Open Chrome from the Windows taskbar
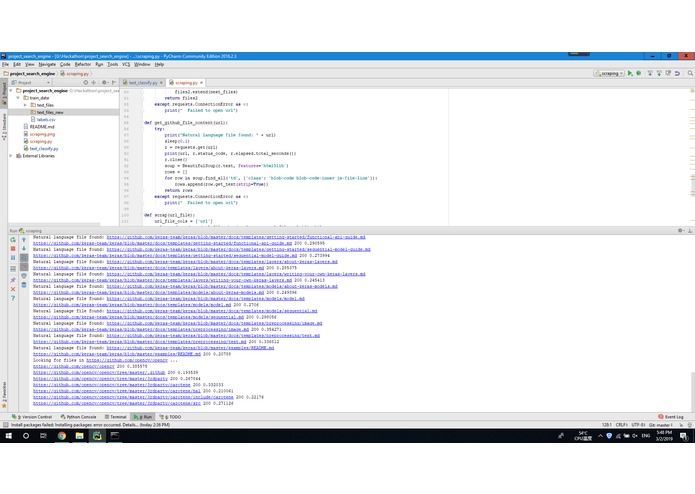695x494 pixels. tap(62, 436)
